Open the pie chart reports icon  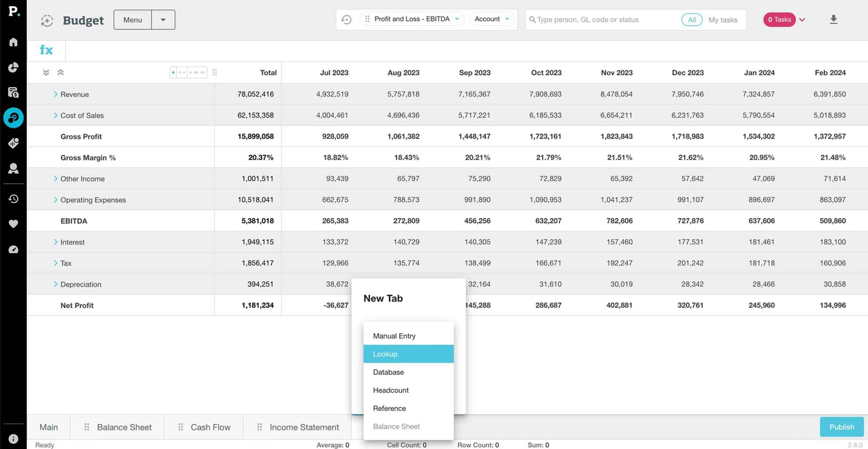pyautogui.click(x=13, y=67)
